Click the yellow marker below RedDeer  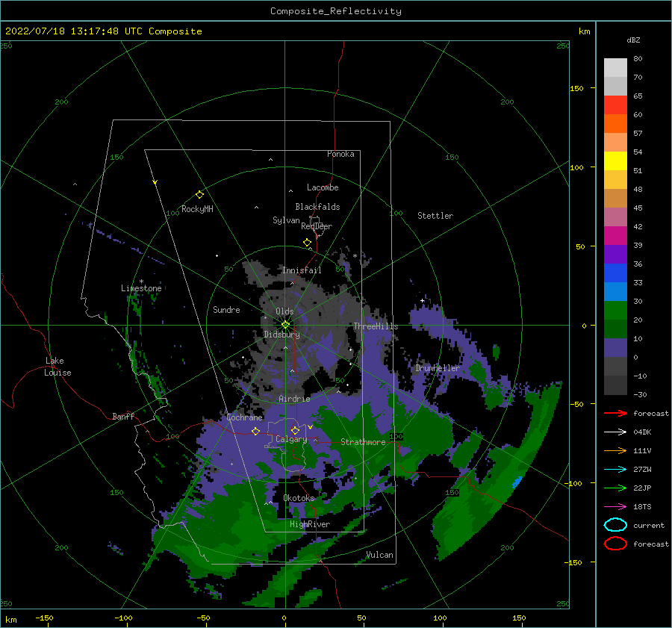(x=307, y=242)
